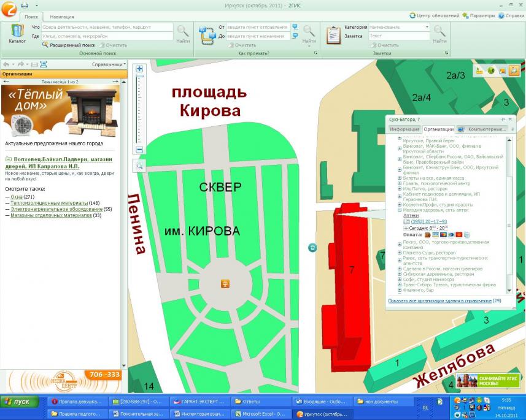Expand the Как проехать group dialog launcher
The height and width of the screenshot is (420, 526).
coord(316,53)
